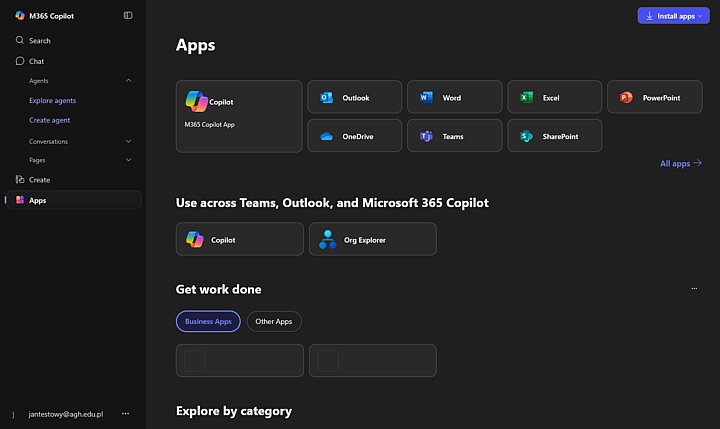Open the Word tile label

tap(452, 98)
